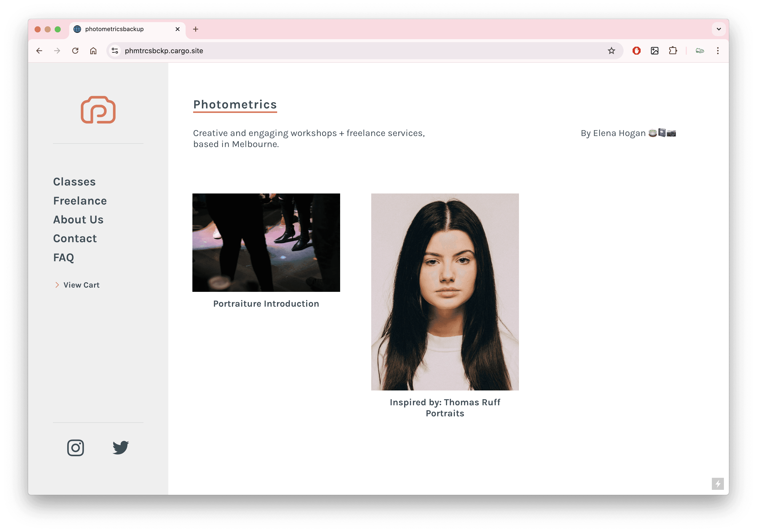Reload the page
This screenshot has width=757, height=532.
75,51
